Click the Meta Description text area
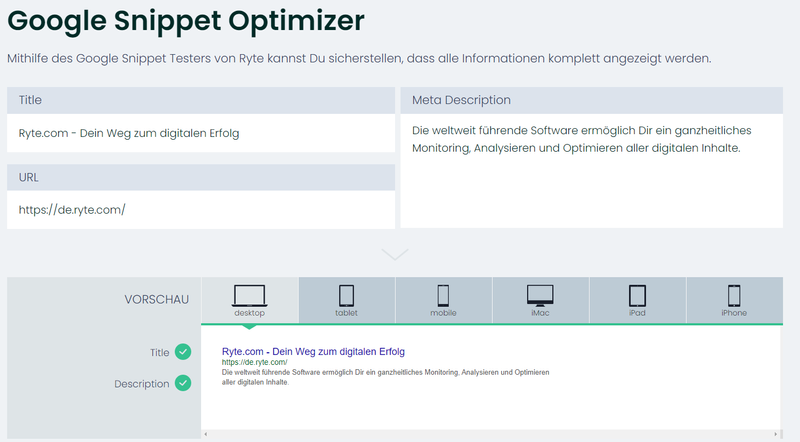Screen dimensions: 800x442 click(x=591, y=171)
